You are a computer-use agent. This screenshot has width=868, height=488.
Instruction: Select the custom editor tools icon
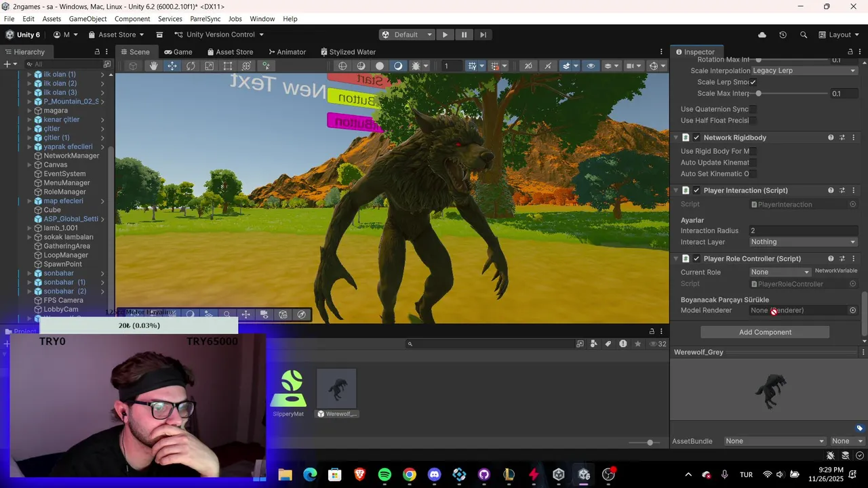pos(266,66)
